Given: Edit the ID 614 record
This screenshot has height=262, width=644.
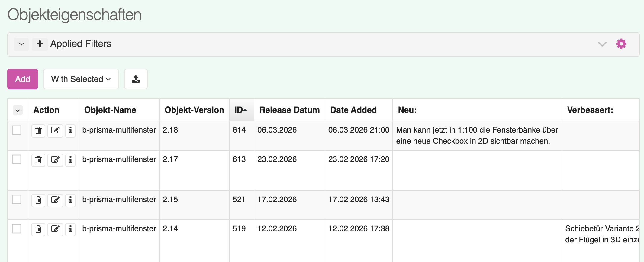Looking at the screenshot, I should [x=55, y=131].
